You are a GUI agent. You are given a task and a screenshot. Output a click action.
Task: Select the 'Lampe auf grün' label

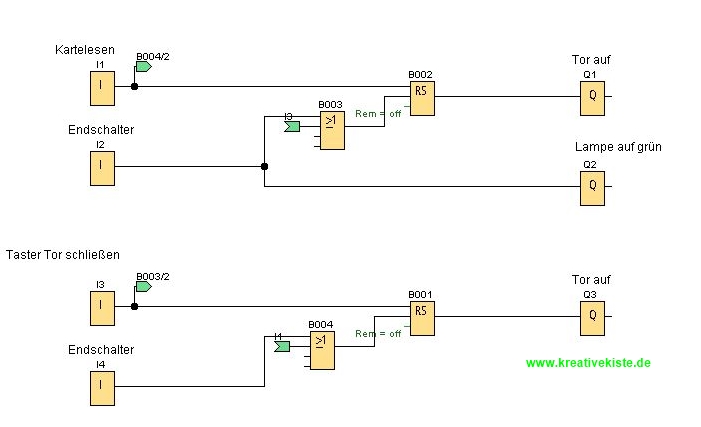pyautogui.click(x=617, y=147)
